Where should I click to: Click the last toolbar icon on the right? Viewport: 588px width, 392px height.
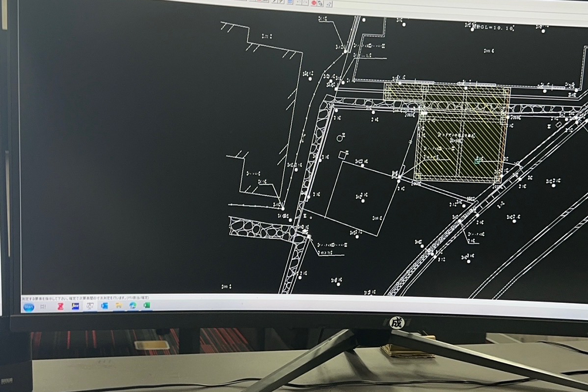[329, 4]
